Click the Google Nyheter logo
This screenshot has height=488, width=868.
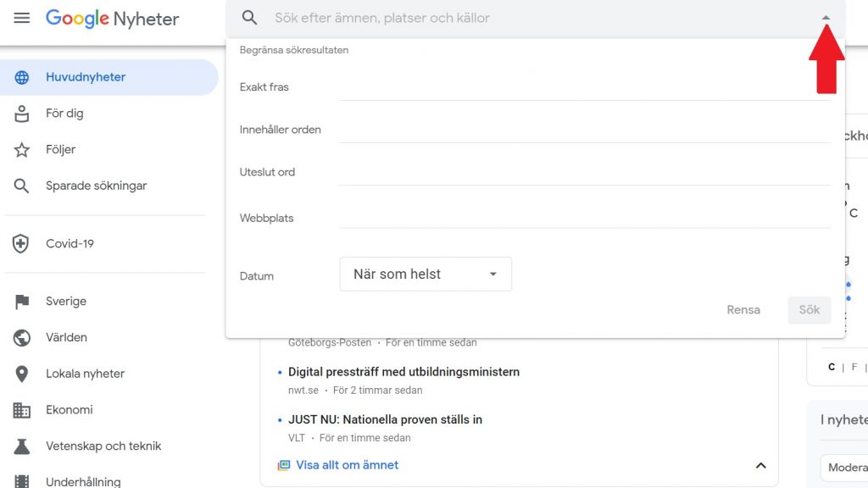(x=113, y=19)
